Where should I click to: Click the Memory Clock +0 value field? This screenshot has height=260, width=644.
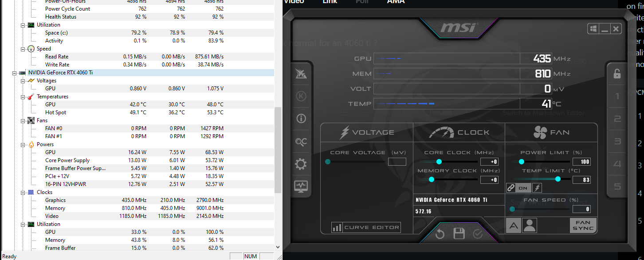click(489, 180)
